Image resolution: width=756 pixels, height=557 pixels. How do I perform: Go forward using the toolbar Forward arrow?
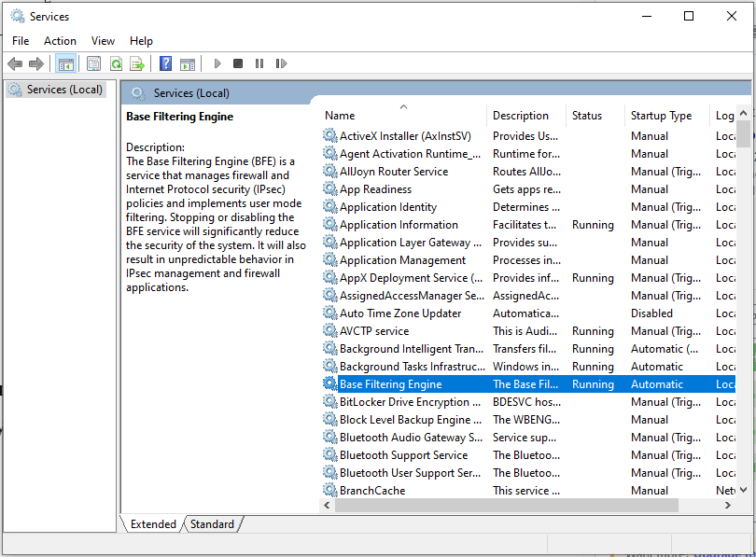pos(36,63)
